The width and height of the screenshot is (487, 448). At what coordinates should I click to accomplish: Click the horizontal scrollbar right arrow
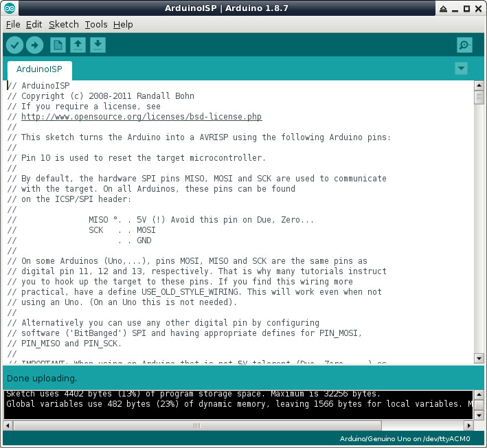(468, 425)
